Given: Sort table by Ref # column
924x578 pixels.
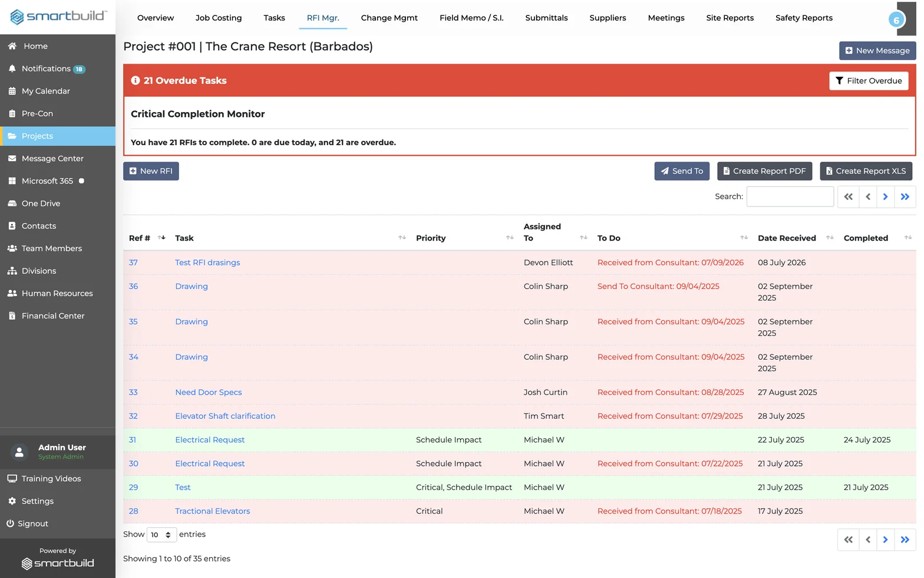Looking at the screenshot, I should pos(161,238).
